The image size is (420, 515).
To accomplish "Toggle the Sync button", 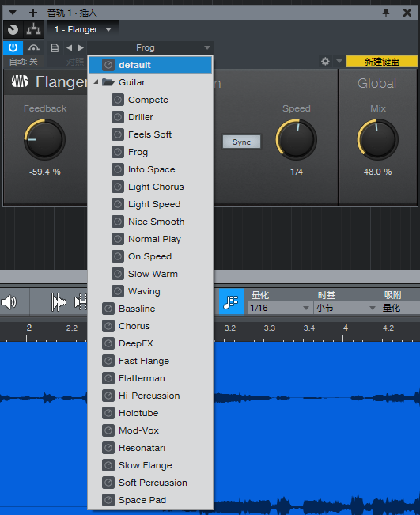I will tap(241, 142).
